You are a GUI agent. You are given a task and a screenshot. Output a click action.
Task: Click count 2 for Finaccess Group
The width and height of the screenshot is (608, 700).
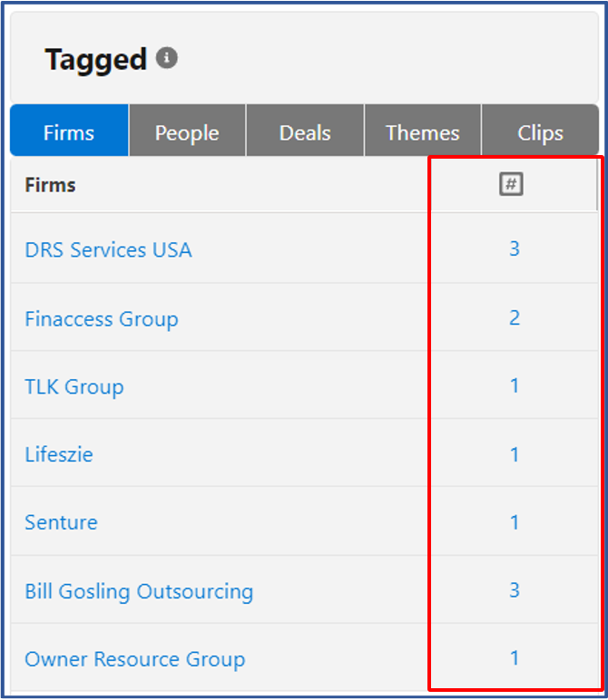tap(514, 317)
